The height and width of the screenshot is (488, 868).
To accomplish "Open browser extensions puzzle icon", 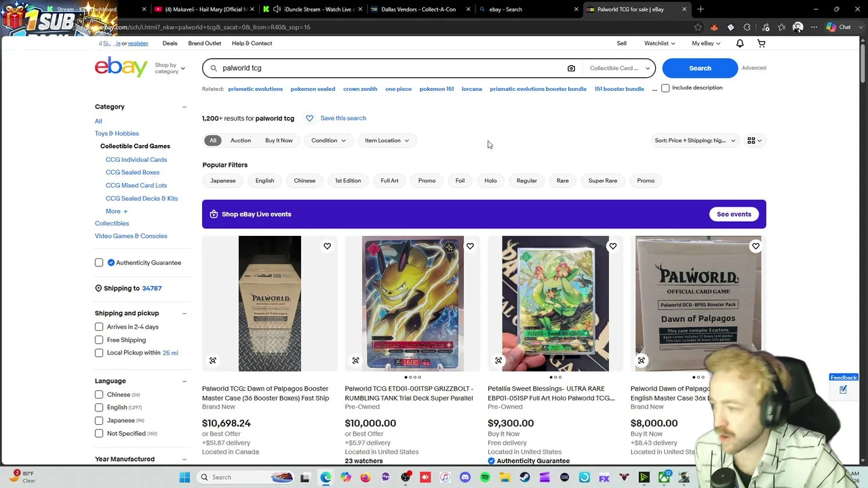I will (x=747, y=27).
